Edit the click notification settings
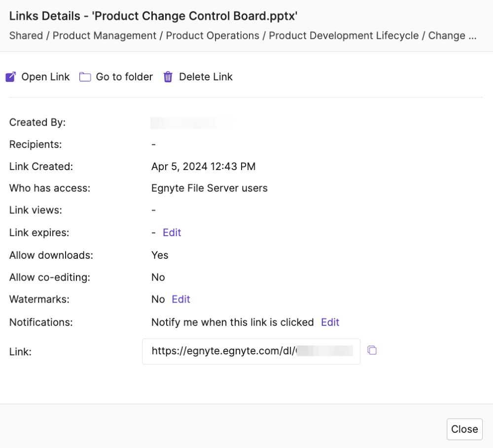 pos(330,322)
